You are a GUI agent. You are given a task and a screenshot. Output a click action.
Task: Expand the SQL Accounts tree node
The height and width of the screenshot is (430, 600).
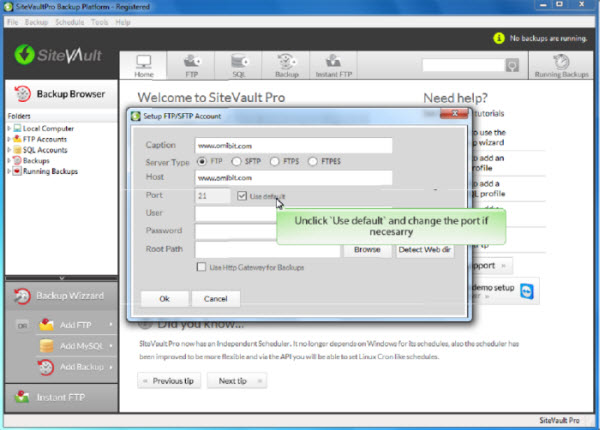click(x=9, y=150)
